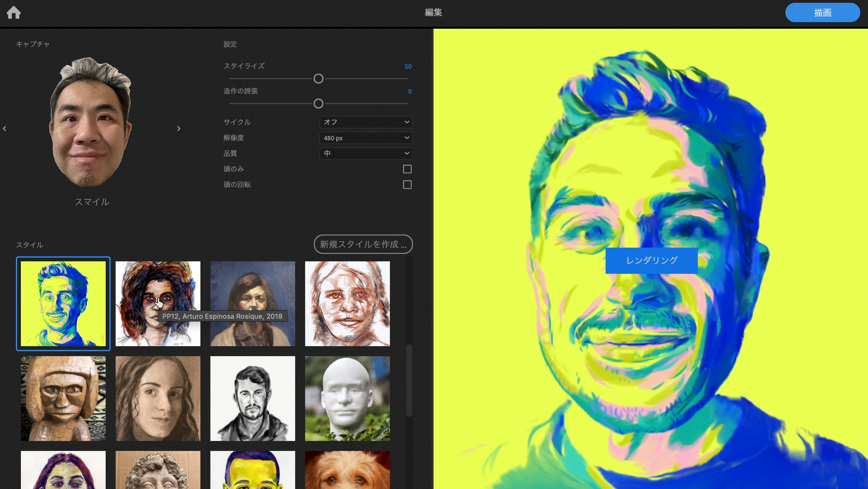Enable the 頭のみ checkbox
Viewport: 868px width, 489px height.
coord(407,169)
